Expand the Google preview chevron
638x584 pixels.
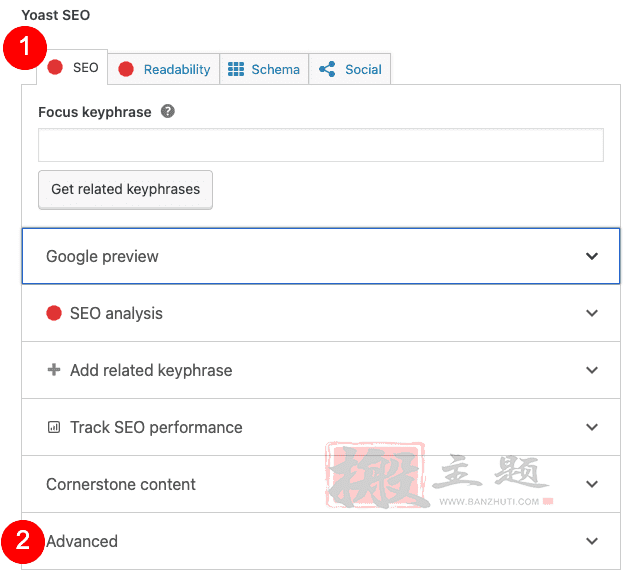point(592,256)
